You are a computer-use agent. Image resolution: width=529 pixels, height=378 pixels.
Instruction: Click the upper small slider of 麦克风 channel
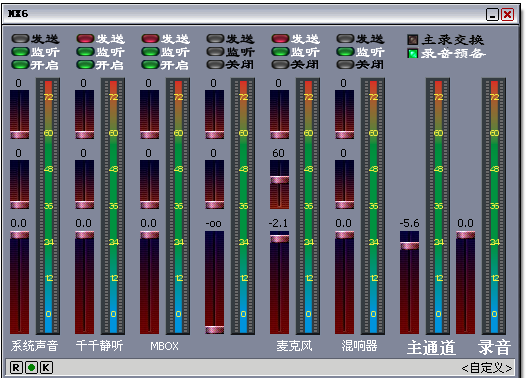(279, 114)
